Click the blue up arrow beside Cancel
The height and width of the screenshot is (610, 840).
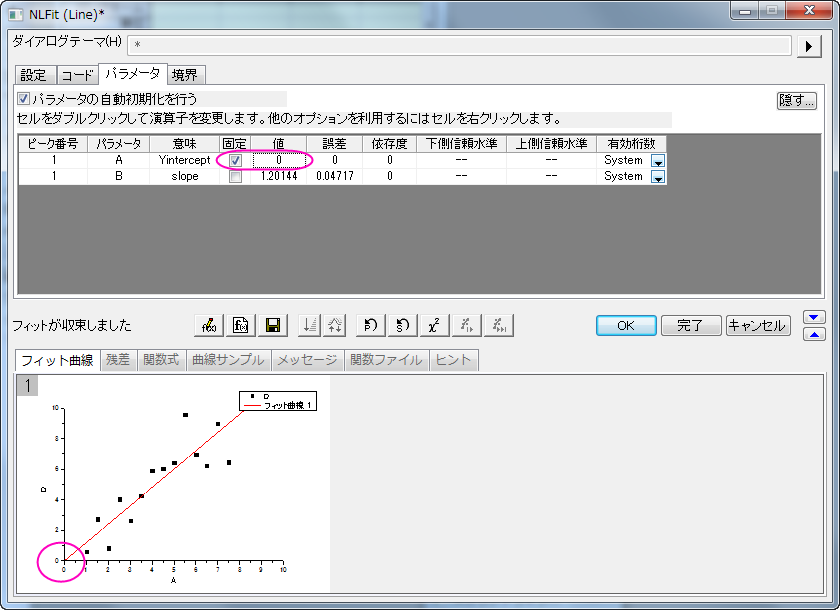click(814, 334)
